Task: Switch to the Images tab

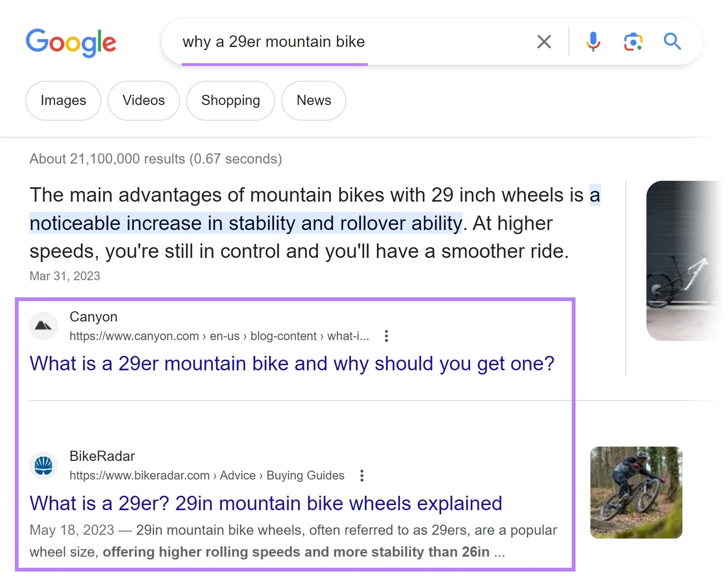Action: 63,100
